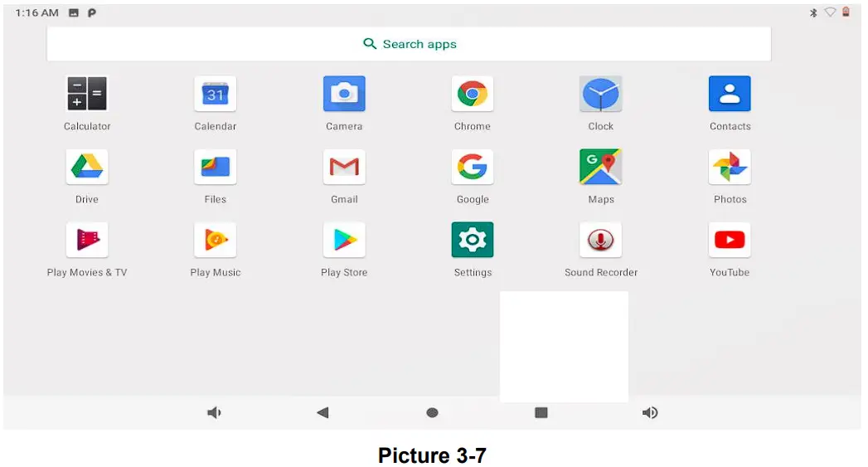Viewport: 868px width, 467px height.
Task: Tap the P notification icon
Action: pyautogui.click(x=92, y=12)
